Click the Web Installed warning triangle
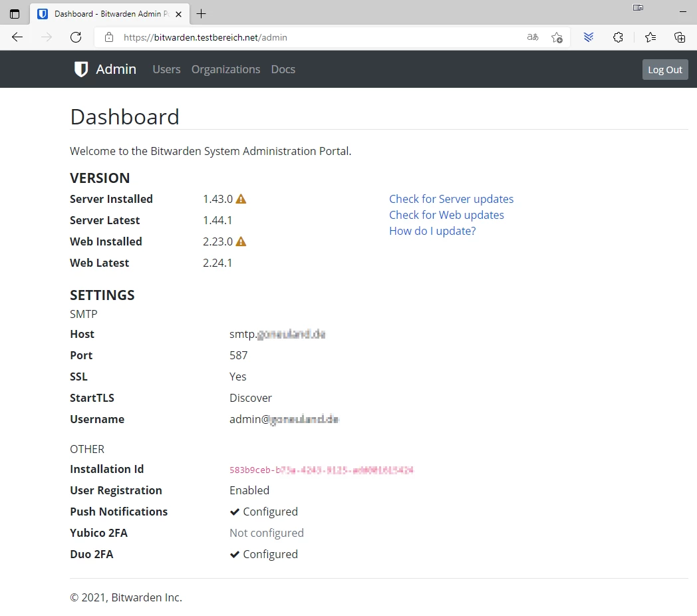 (241, 241)
